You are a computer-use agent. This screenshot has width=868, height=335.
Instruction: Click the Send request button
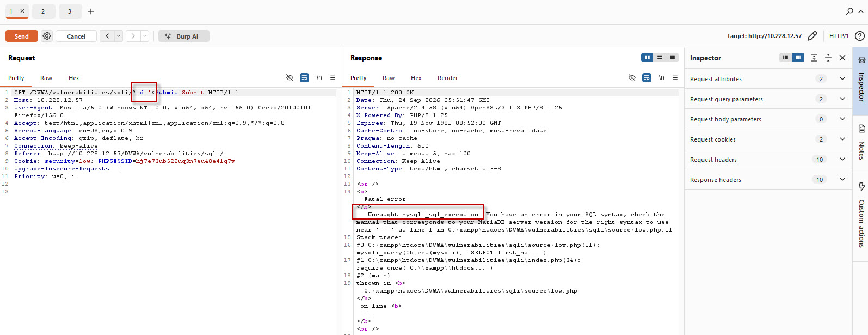pos(22,36)
